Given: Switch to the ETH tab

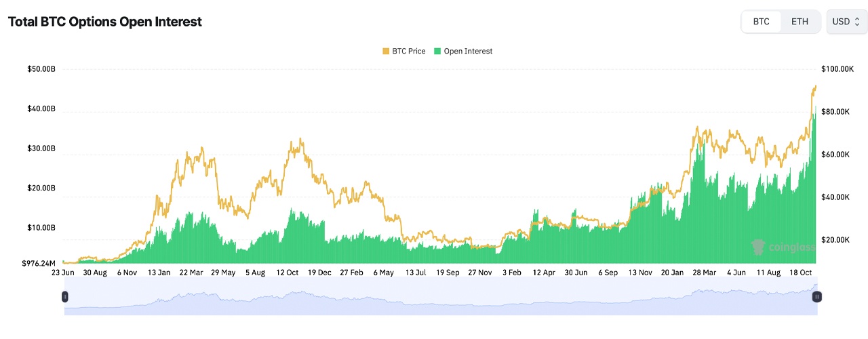Looking at the screenshot, I should point(800,22).
